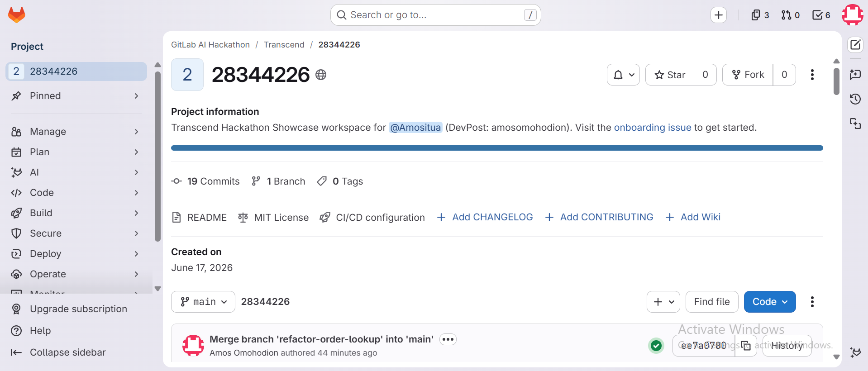Click the Find file button
This screenshot has height=371, width=868.
712,302
